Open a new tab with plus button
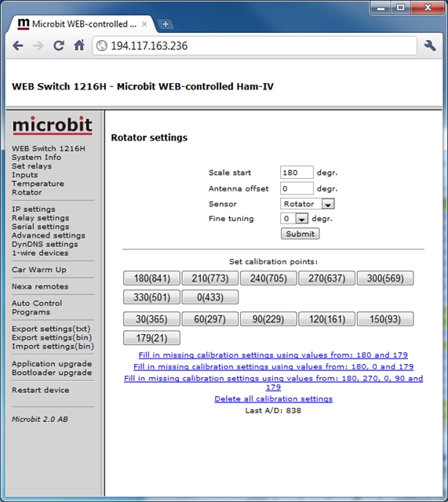 coord(166,24)
